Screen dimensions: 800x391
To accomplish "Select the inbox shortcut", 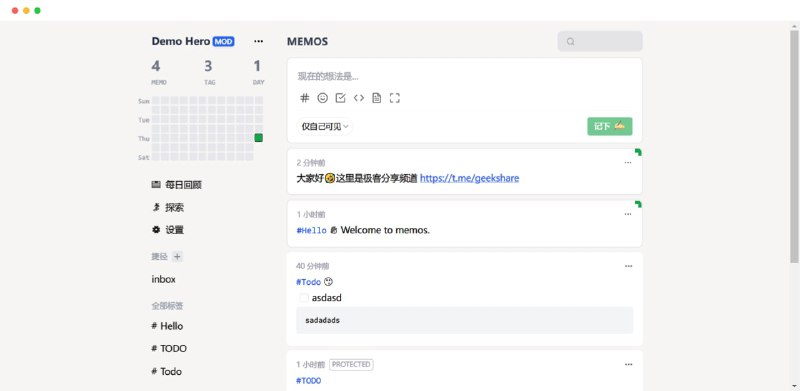I will pyautogui.click(x=163, y=279).
